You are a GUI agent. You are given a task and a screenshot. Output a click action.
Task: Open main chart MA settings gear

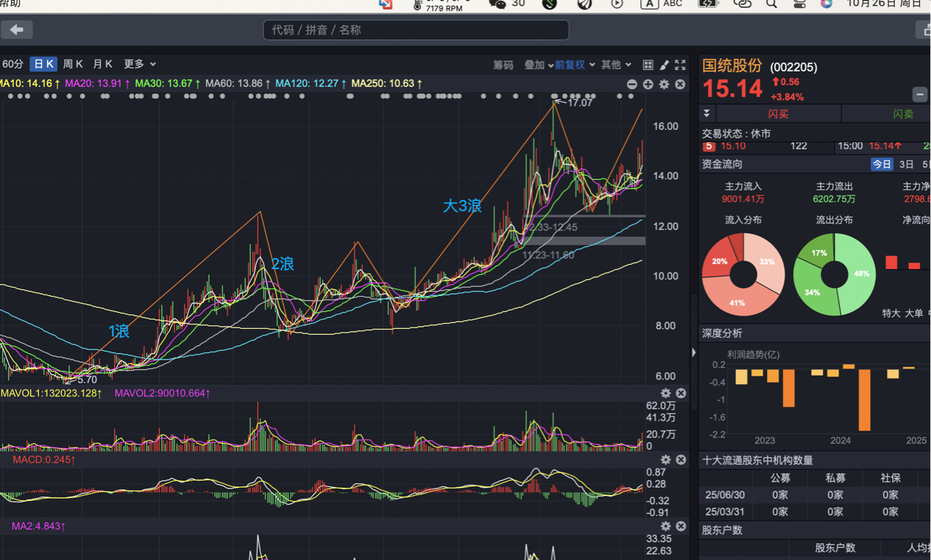[x=664, y=85]
